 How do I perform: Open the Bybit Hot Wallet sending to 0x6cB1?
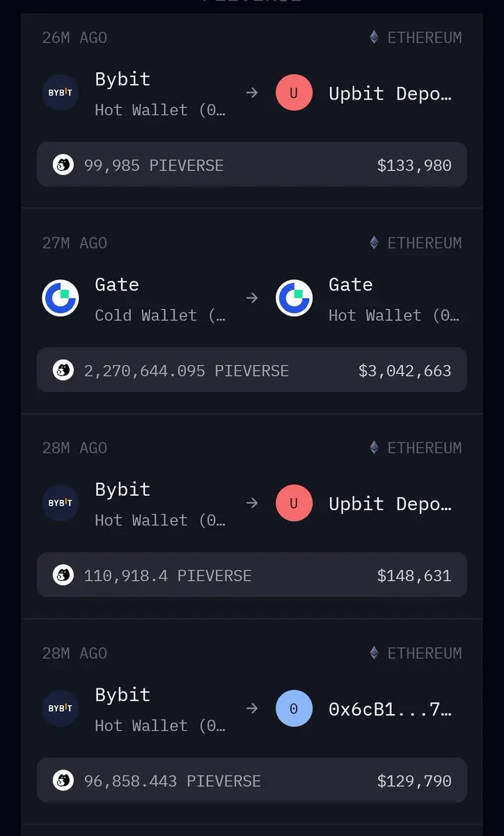tap(160, 710)
